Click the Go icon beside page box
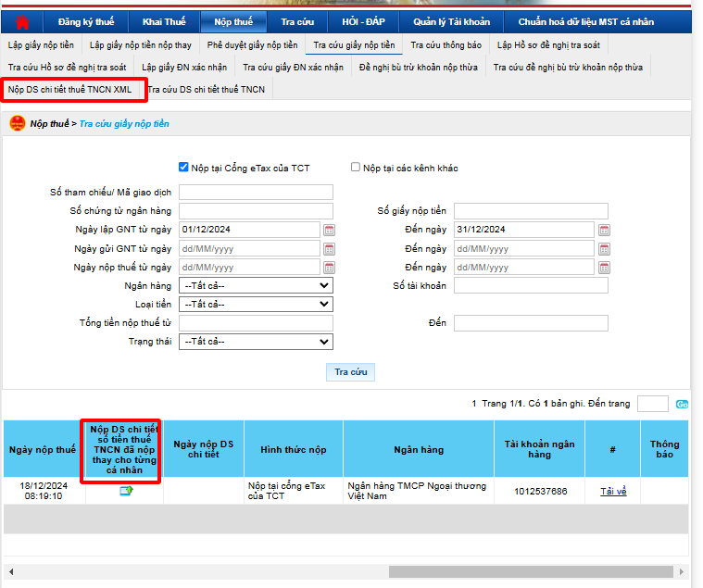This screenshot has height=588, width=703. 682,404
